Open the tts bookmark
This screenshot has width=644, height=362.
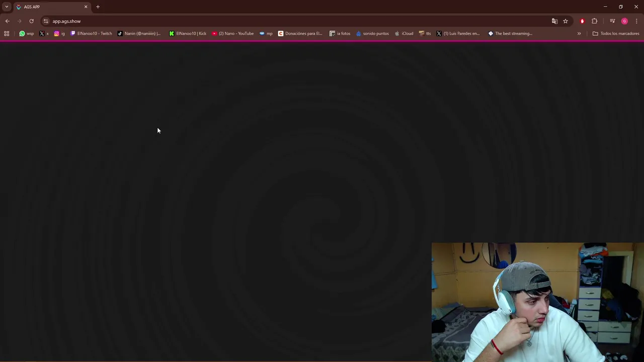click(425, 34)
